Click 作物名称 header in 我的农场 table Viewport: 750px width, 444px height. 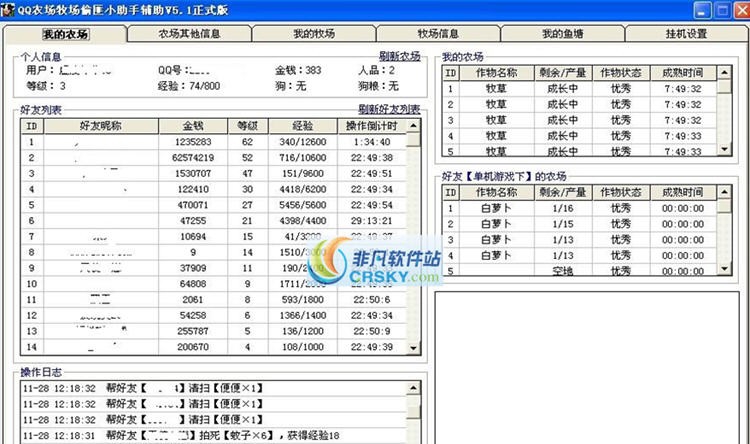coord(496,73)
